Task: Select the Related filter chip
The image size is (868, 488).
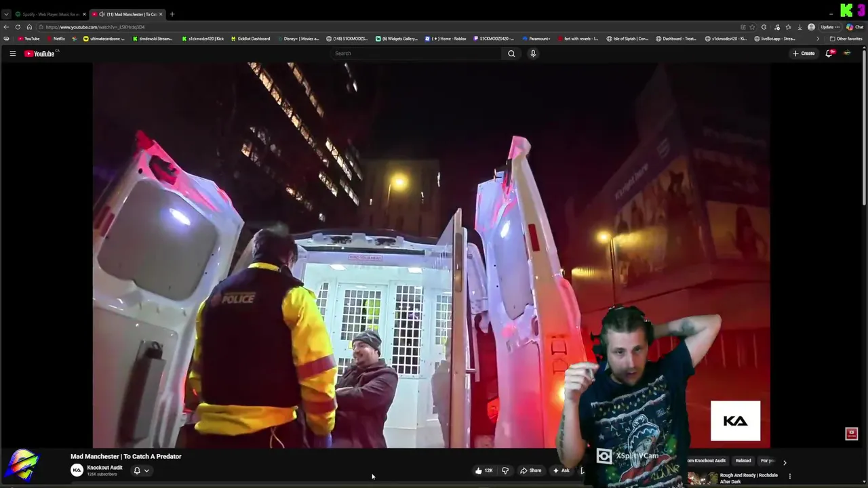Action: click(x=743, y=461)
